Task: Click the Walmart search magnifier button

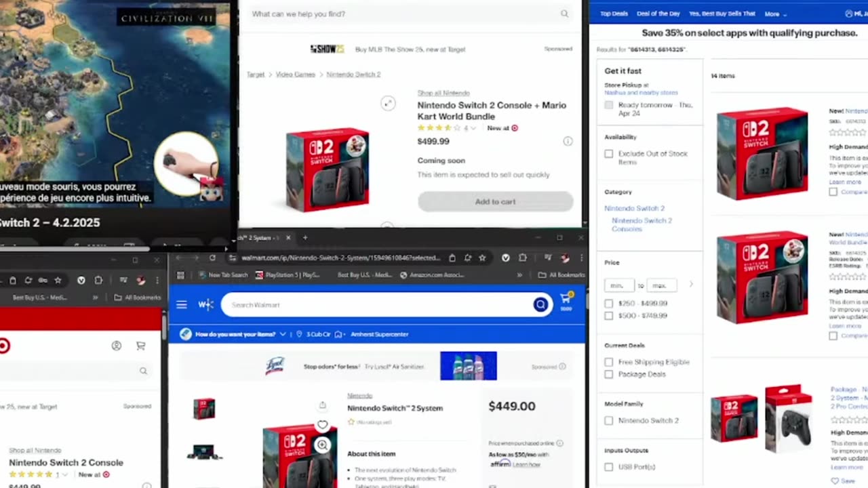Action: pos(540,305)
